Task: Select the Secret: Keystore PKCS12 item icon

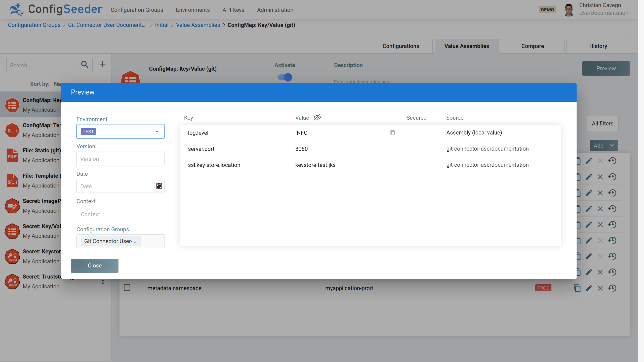Action: 12,256
